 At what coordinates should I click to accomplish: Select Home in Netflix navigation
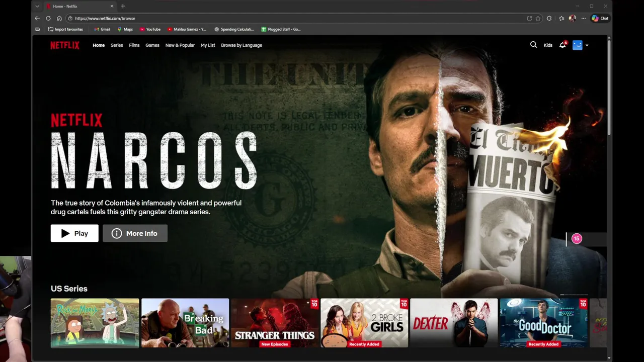tap(99, 45)
